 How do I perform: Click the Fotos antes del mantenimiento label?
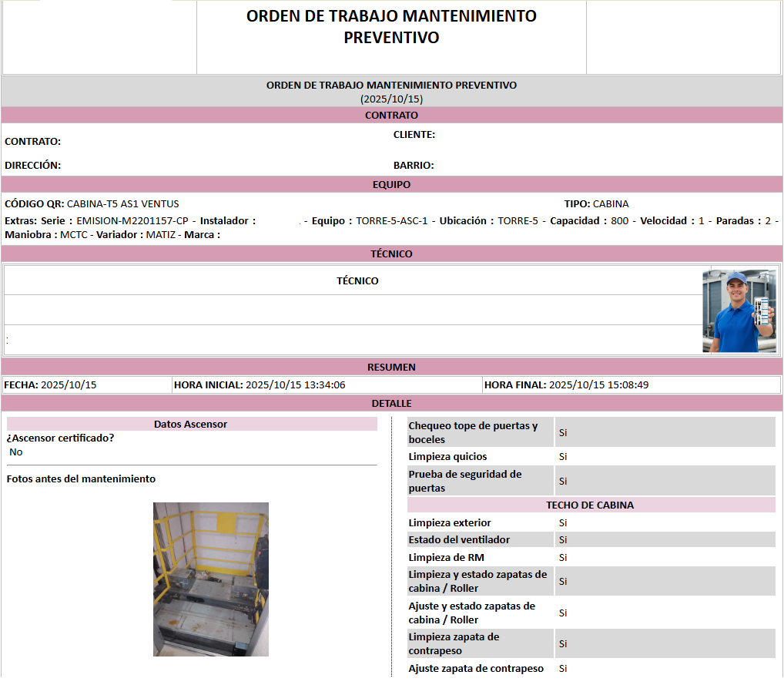81,479
